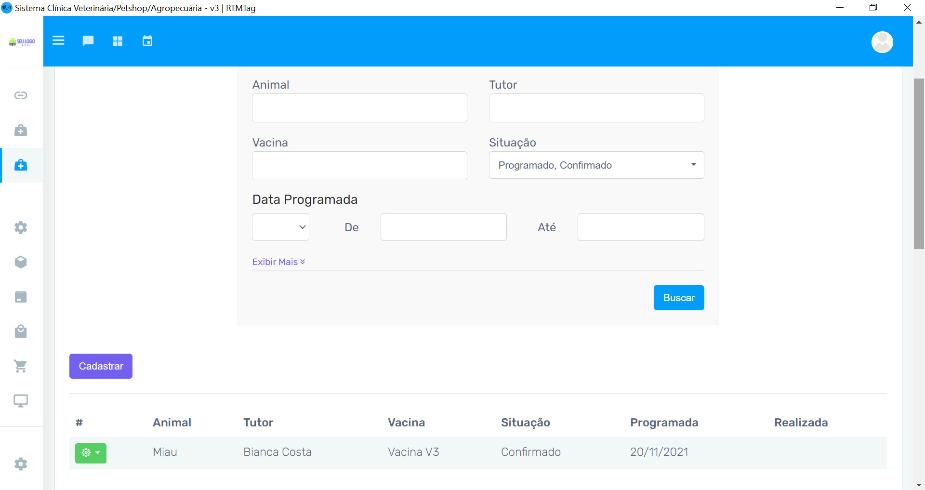The height and width of the screenshot is (490, 925).
Task: Click the user avatar profile icon
Action: (881, 42)
